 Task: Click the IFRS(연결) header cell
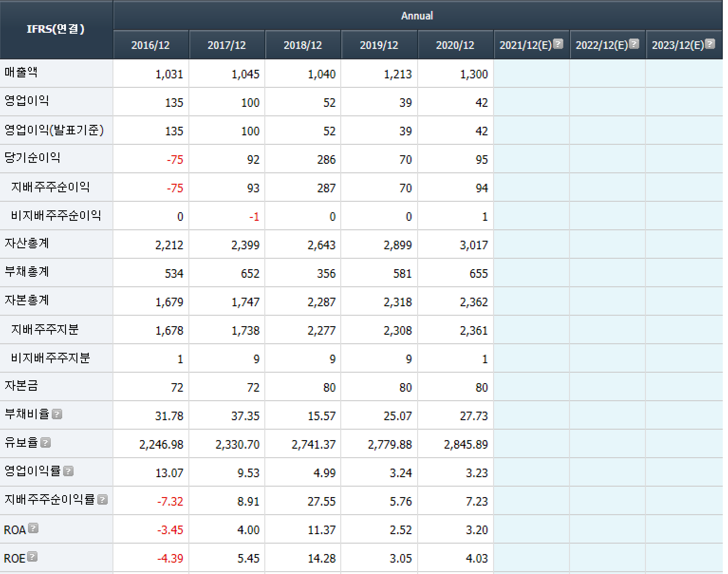click(56, 29)
